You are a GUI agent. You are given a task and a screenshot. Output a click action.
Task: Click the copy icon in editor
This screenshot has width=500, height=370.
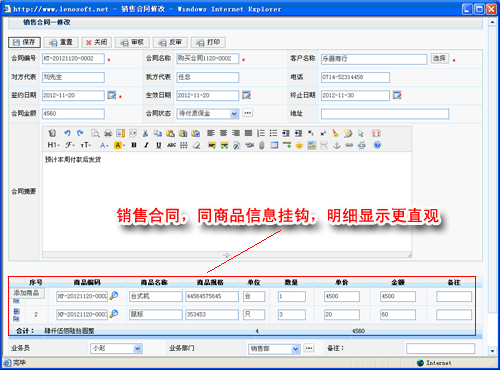tap(158, 133)
